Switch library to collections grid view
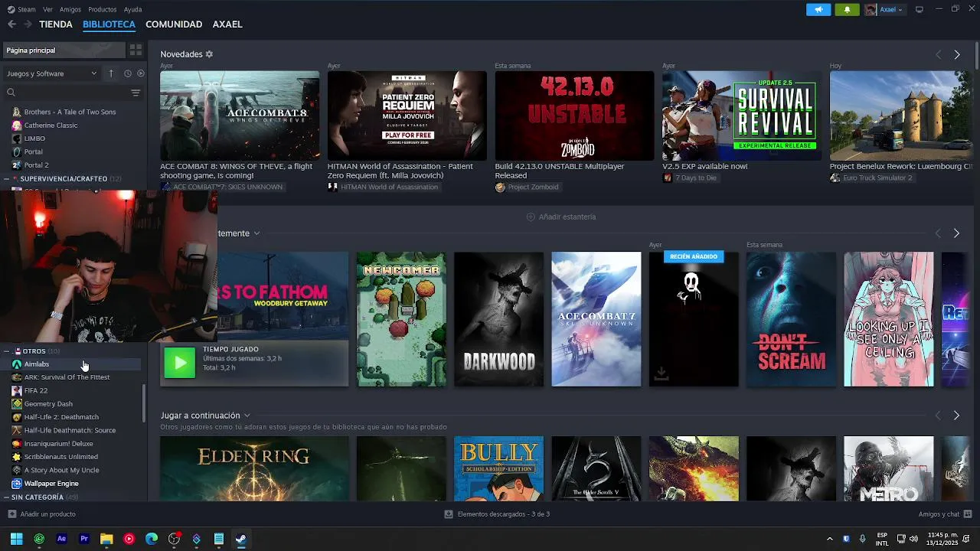This screenshot has height=551, width=980. [136, 50]
